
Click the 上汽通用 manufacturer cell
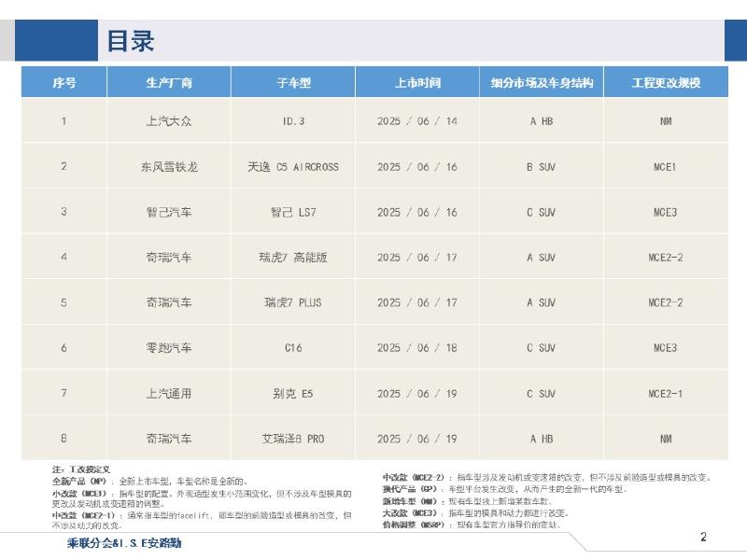169,393
